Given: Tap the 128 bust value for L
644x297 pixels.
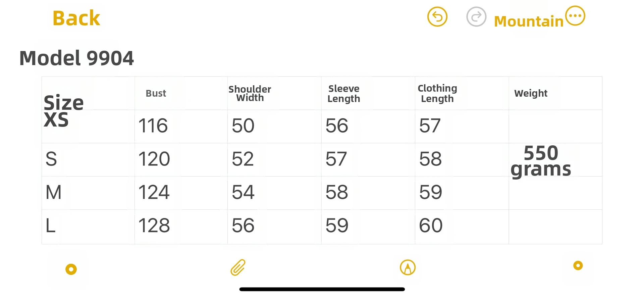Looking at the screenshot, I should (x=154, y=226).
